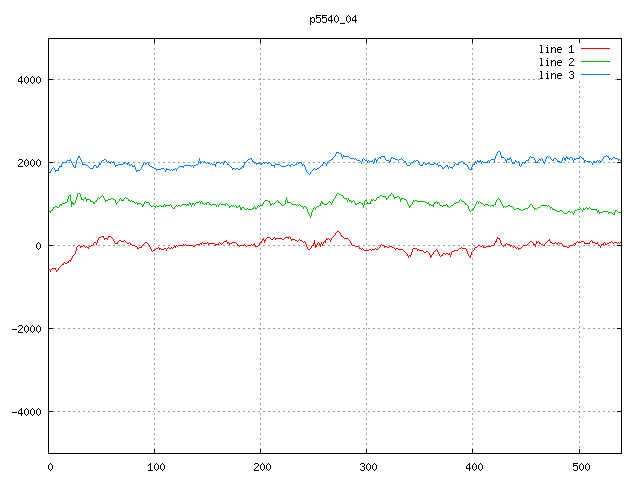Click the -4000 y-axis label
Image resolution: width=640 pixels, height=480 pixels.
click(27, 412)
